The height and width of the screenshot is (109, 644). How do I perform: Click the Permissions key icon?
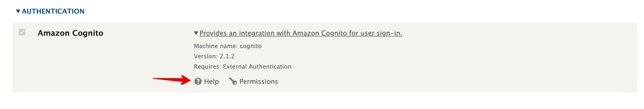pos(233,81)
